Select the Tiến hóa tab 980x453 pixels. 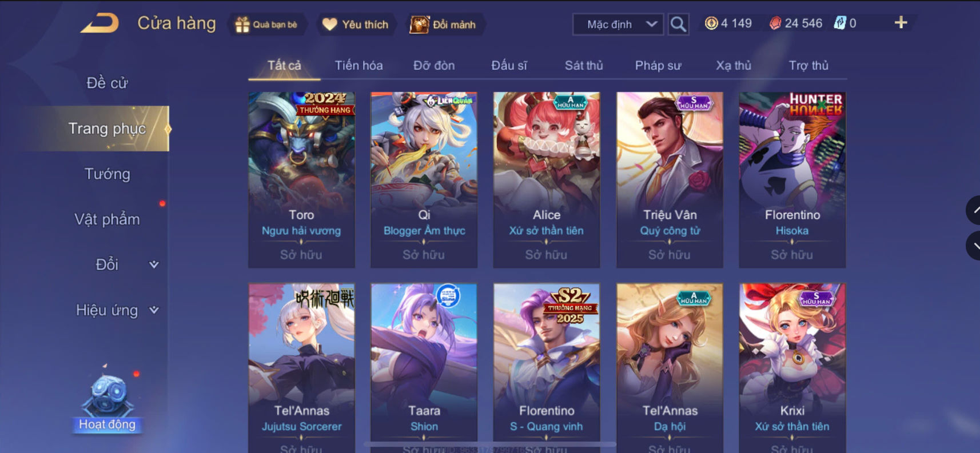[358, 65]
